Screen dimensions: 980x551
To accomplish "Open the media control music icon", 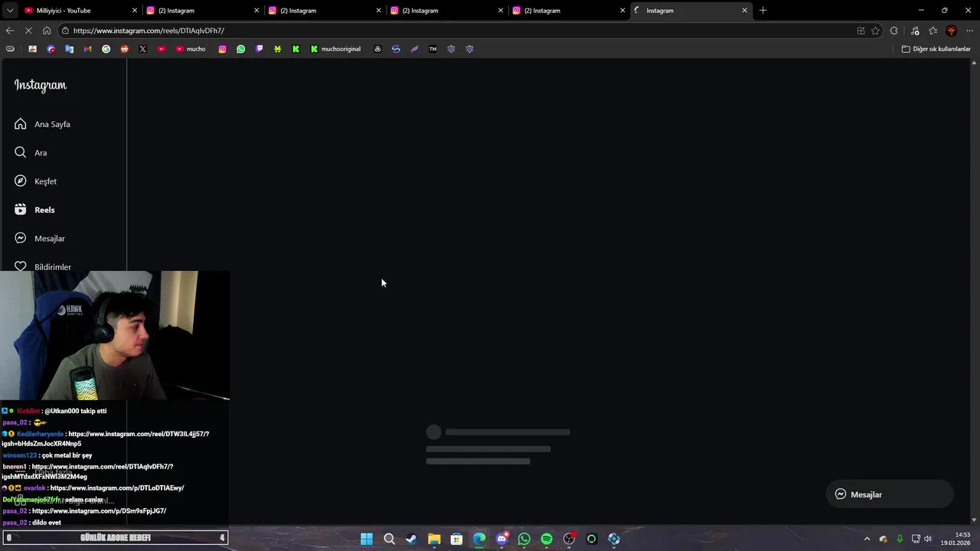I will (915, 31).
